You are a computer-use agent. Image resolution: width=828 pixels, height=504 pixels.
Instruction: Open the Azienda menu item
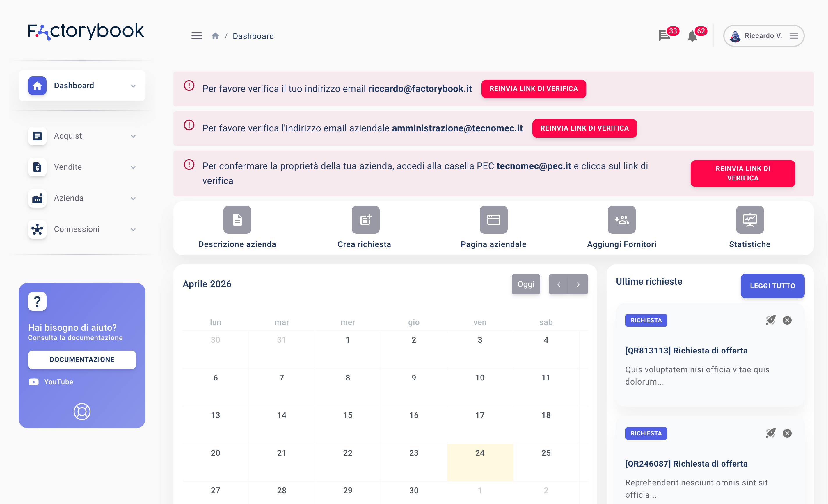(x=82, y=198)
